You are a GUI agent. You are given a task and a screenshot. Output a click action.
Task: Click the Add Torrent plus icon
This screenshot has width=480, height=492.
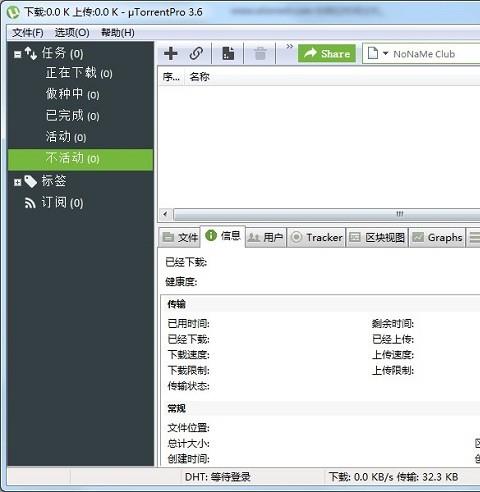[171, 53]
